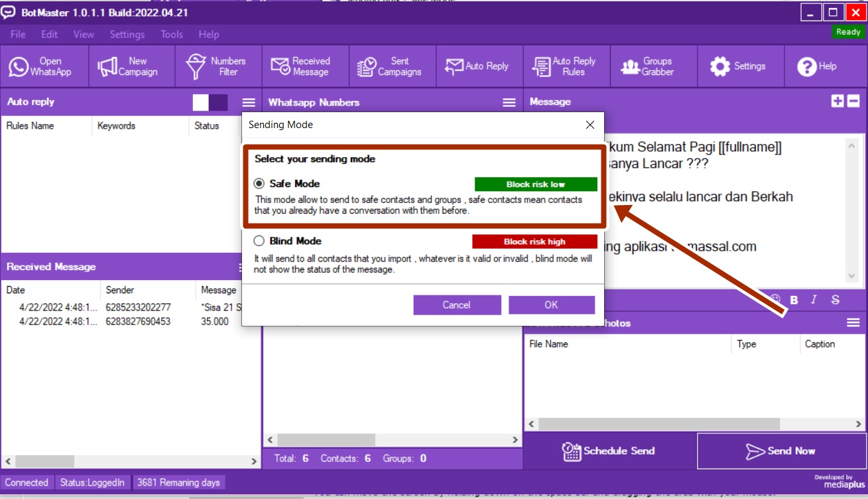Image resolution: width=868 pixels, height=499 pixels.
Task: Expand the photos panel hamburger menu
Action: point(853,323)
